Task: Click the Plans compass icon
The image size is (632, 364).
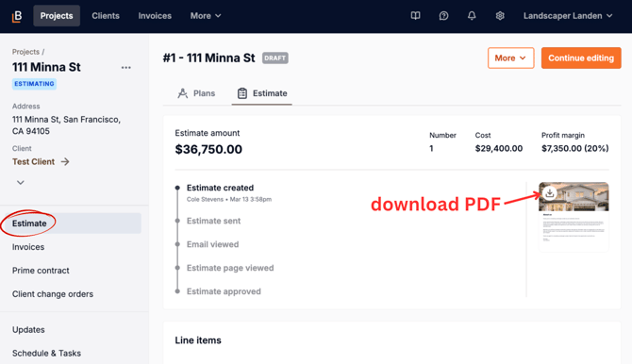Action: (x=183, y=93)
